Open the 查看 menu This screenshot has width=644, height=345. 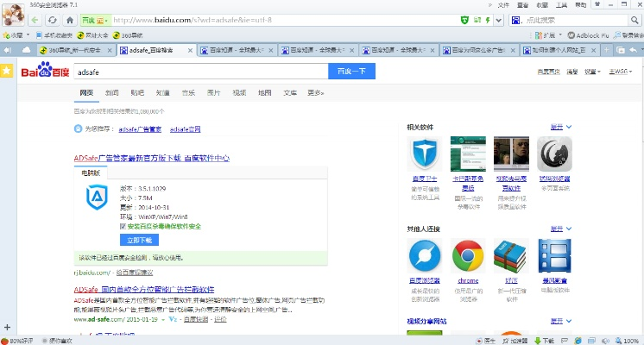[x=523, y=5]
